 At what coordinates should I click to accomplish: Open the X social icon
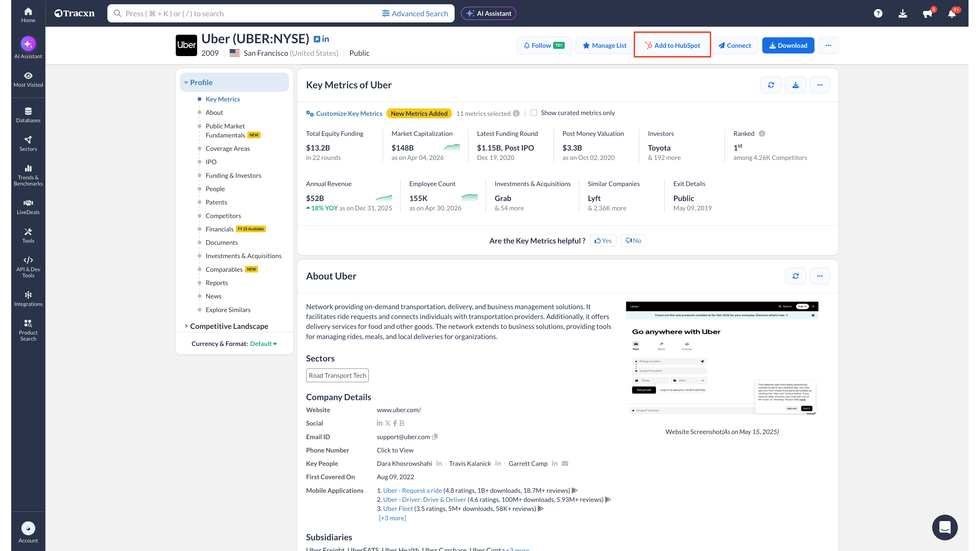[x=388, y=423]
